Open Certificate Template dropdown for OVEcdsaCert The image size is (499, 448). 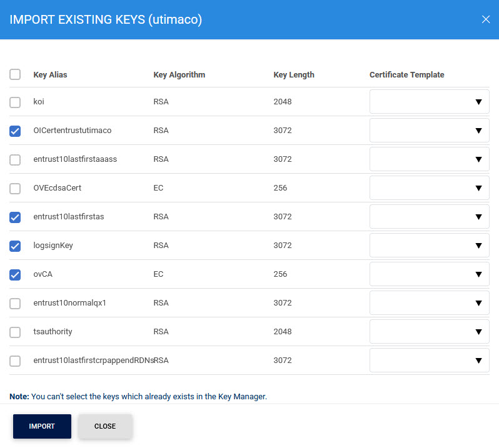tap(429, 188)
